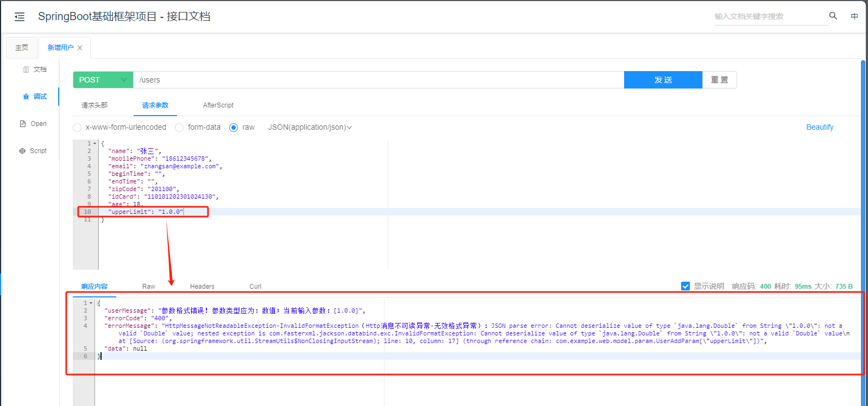Image resolution: width=868 pixels, height=406 pixels.
Task: Switch to the 新增用户 tab
Action: [60, 48]
